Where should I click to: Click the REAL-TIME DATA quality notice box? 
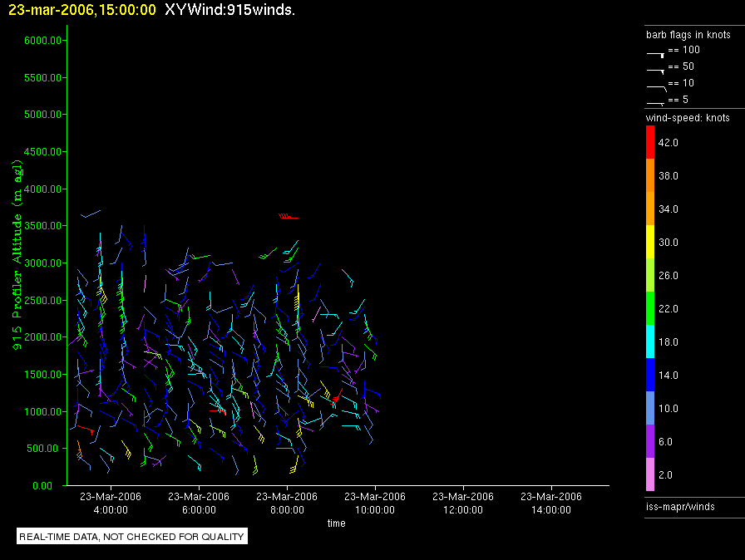[x=132, y=537]
